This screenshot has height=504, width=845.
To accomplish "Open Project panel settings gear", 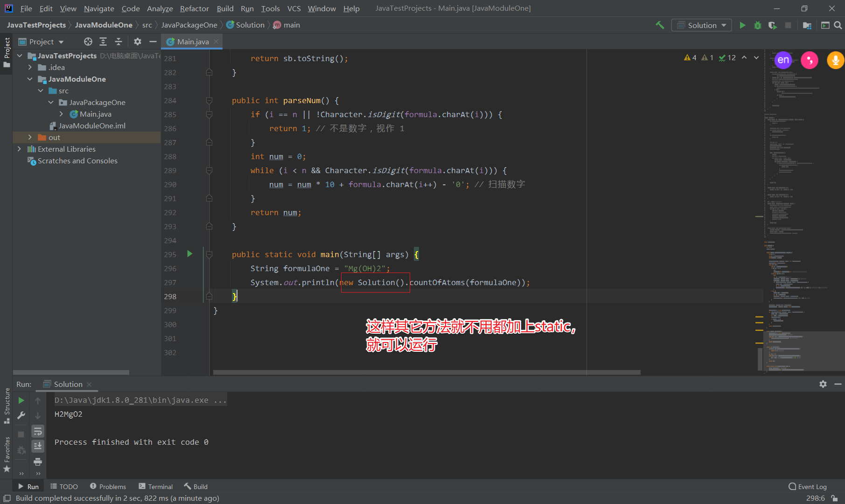I will (137, 42).
